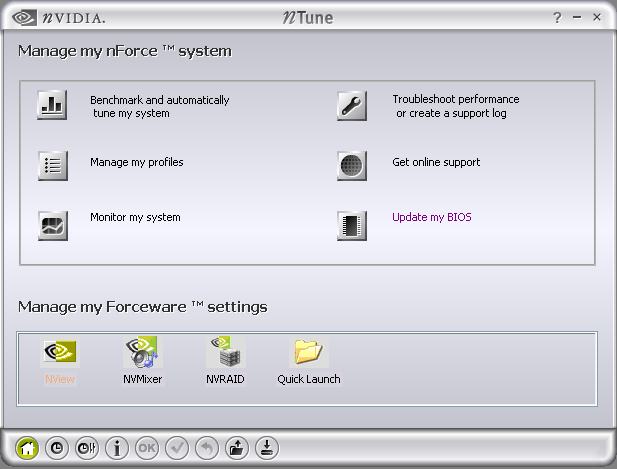Select the BIOS chip icon
This screenshot has height=469, width=617.
pos(352,225)
